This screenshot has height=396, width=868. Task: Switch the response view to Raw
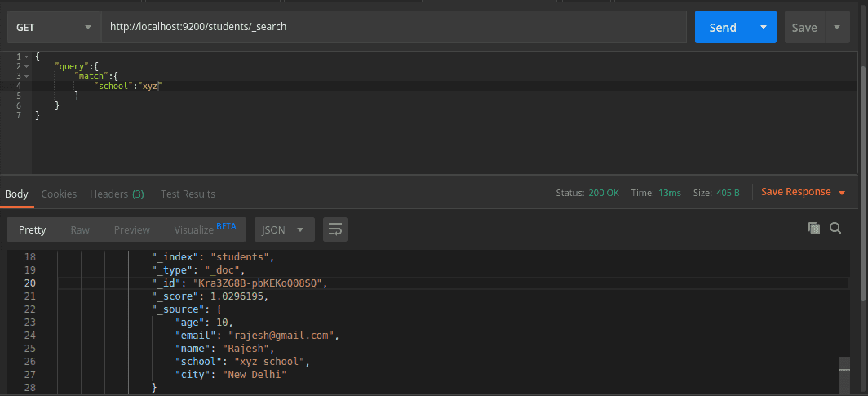click(x=80, y=229)
